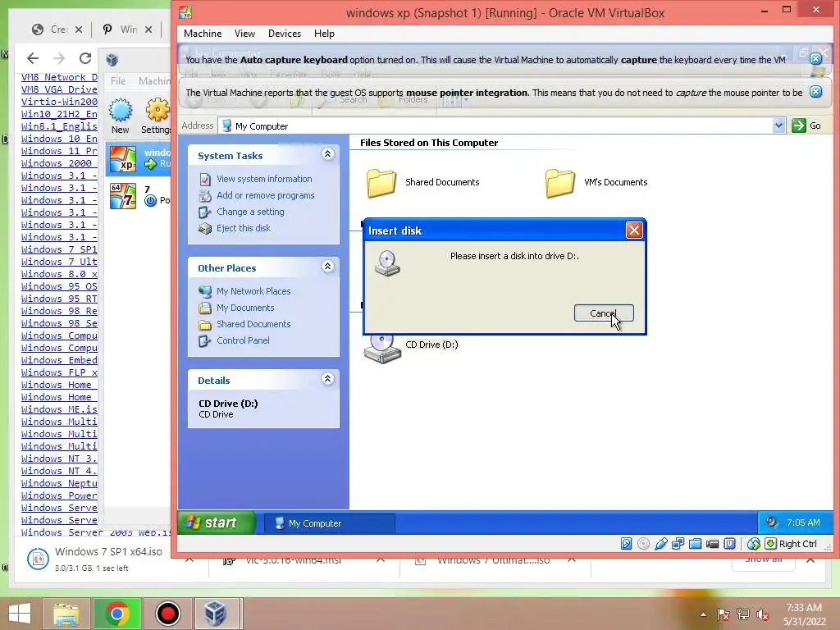The height and width of the screenshot is (630, 840).
Task: Click the Action Center flag icon in tray
Action: (x=724, y=614)
